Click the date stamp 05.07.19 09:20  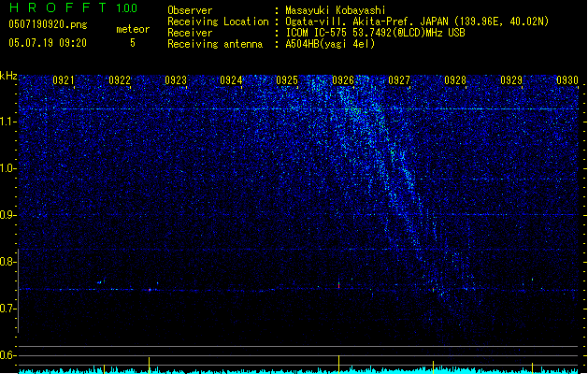(48, 43)
